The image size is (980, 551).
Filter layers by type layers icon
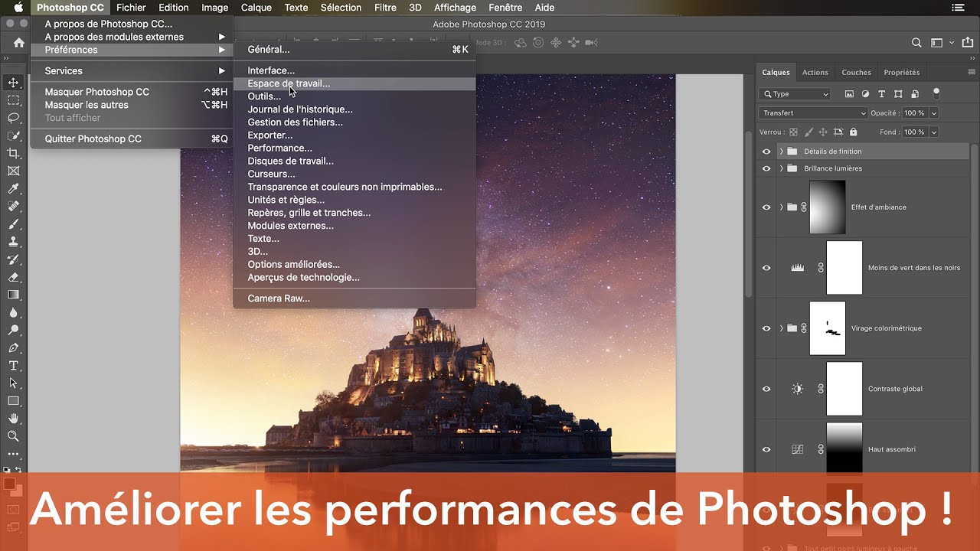coord(881,94)
